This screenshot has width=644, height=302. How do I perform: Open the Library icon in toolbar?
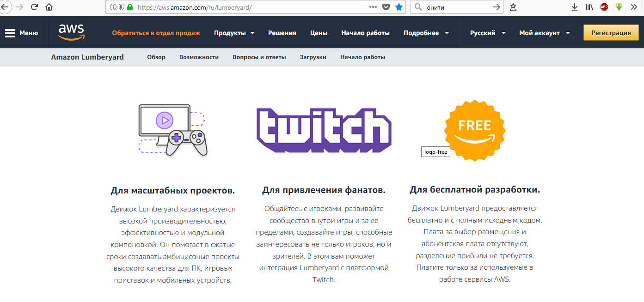click(x=589, y=7)
